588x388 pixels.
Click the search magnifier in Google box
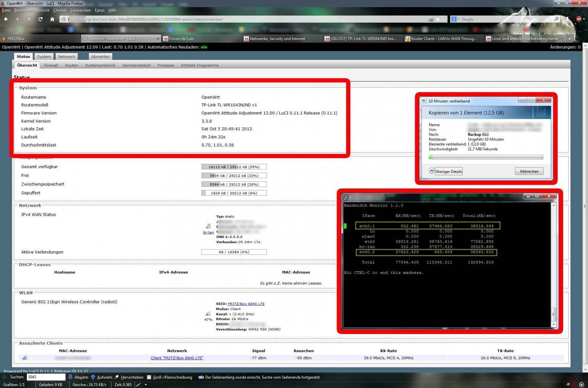(556, 19)
